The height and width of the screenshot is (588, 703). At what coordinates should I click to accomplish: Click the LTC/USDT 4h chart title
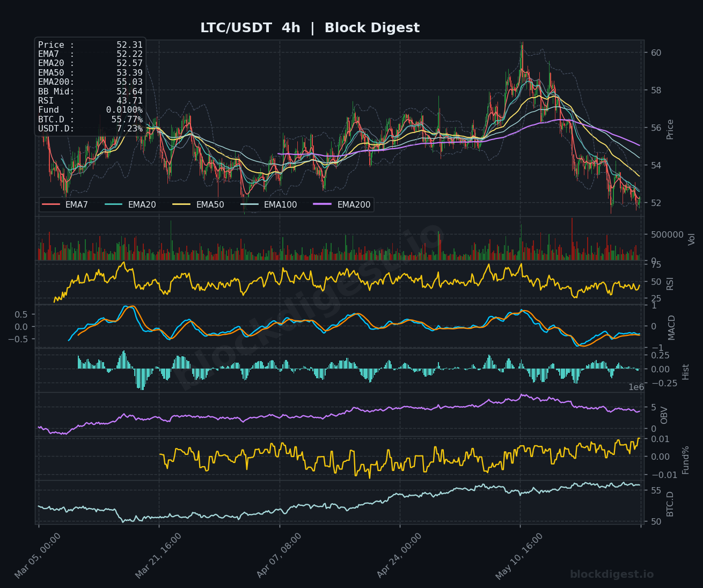[310, 28]
